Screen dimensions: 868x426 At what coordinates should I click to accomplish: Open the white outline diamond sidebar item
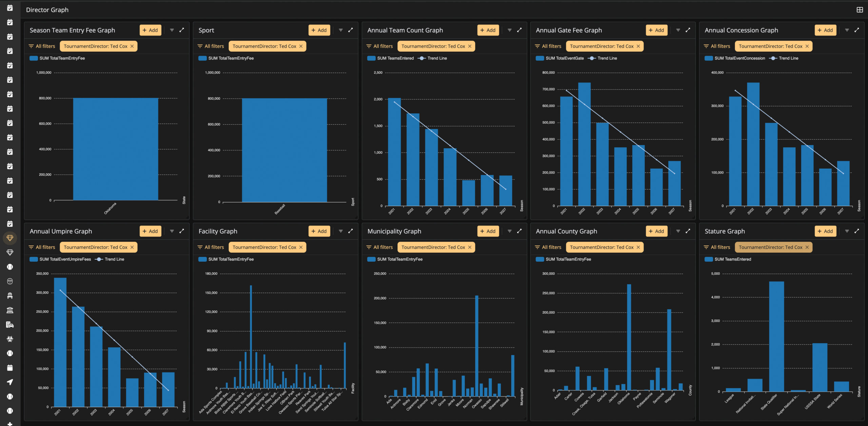pos(10,253)
